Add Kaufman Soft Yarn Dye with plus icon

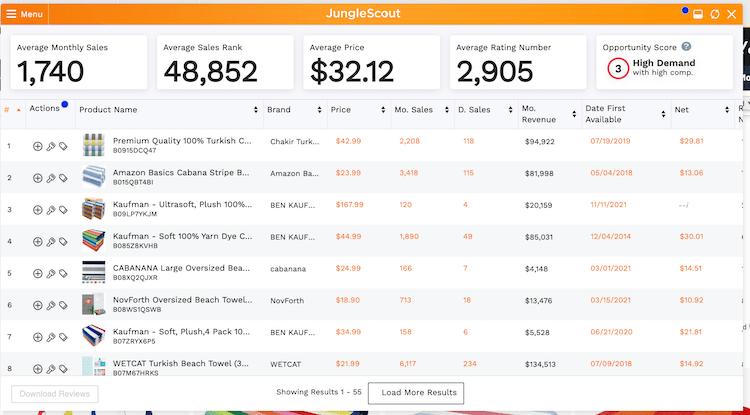(37, 241)
